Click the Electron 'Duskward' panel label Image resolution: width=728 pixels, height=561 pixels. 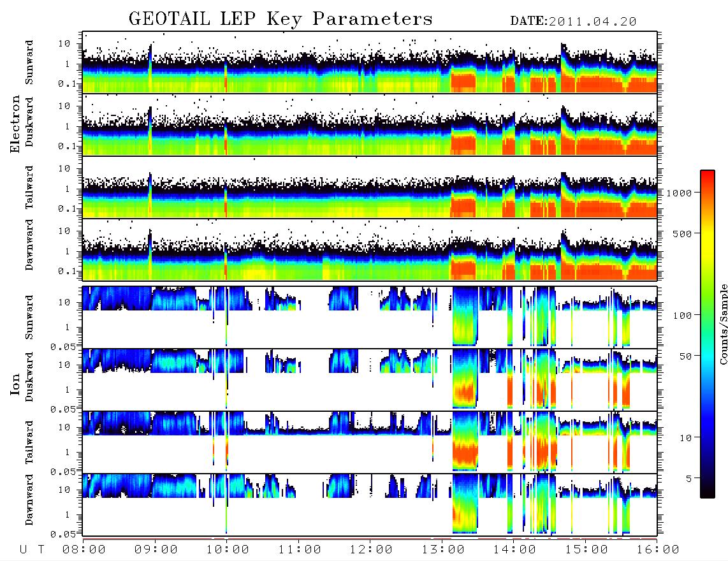click(x=29, y=122)
